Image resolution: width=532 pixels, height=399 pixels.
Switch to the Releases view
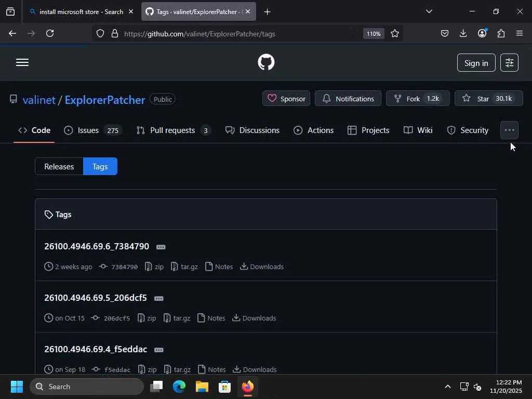tap(59, 167)
